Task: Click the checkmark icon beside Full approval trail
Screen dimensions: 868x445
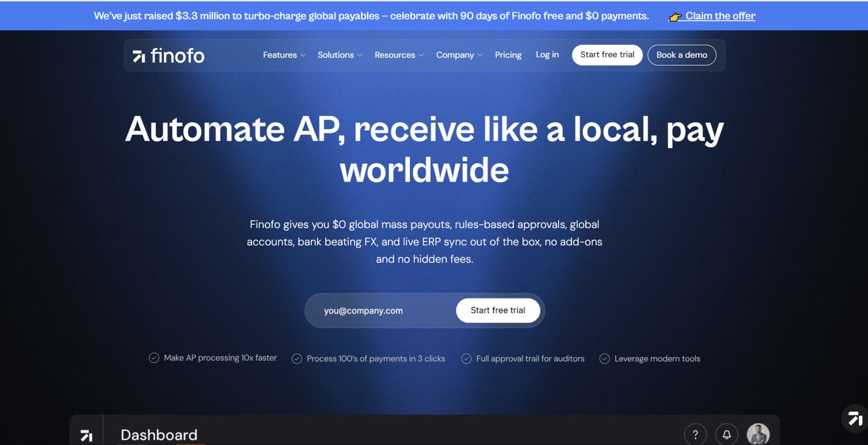Action: click(466, 359)
